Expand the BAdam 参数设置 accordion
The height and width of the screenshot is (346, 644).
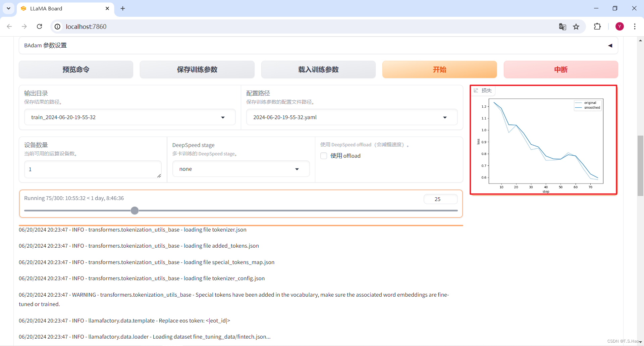[x=318, y=45]
